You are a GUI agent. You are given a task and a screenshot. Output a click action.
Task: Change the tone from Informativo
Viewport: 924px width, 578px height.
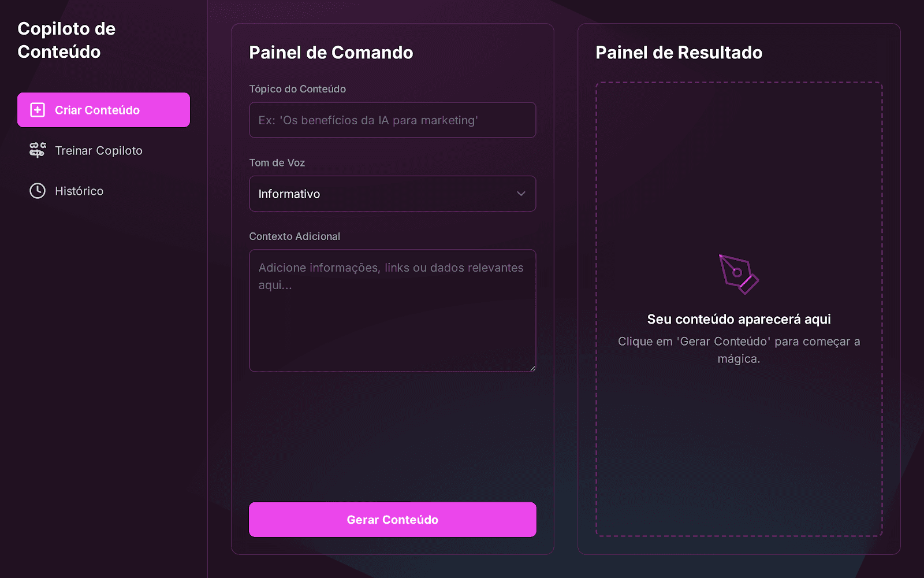point(392,194)
